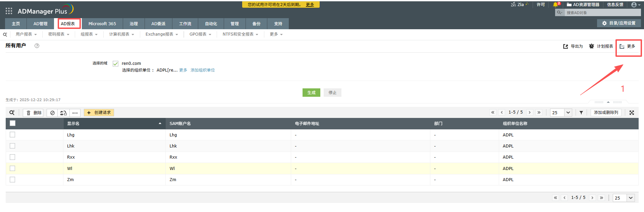644x212 pixels.
Task: Open the AD管理 tab
Action: (x=40, y=24)
